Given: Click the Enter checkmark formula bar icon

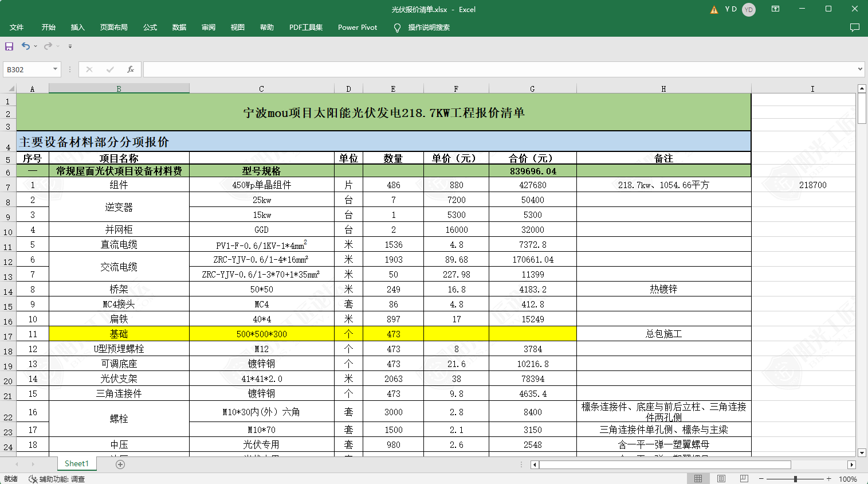Looking at the screenshot, I should [x=110, y=69].
